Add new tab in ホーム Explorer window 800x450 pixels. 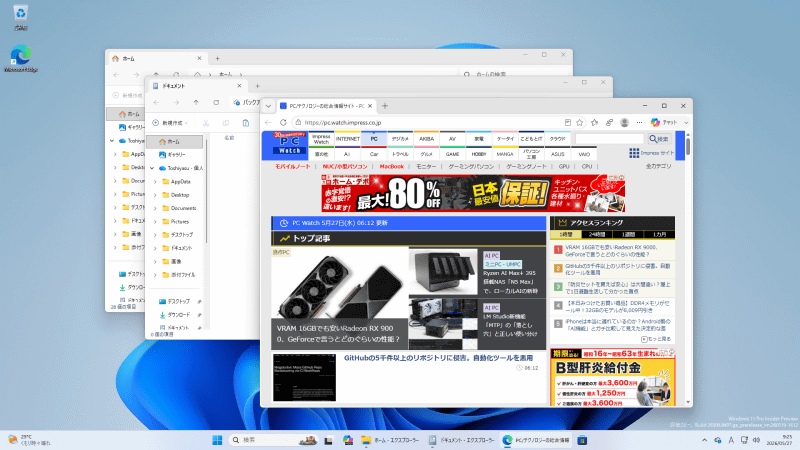pyautogui.click(x=217, y=59)
